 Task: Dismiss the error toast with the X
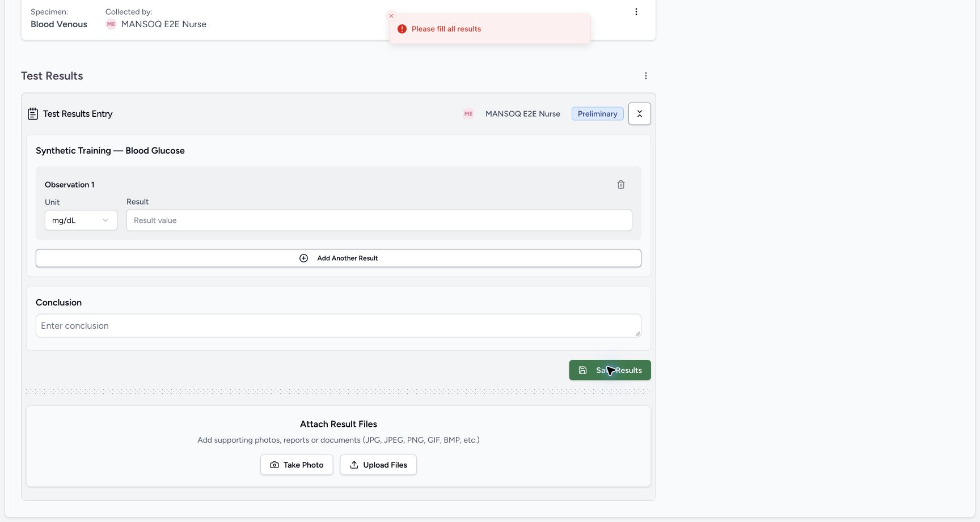[391, 16]
